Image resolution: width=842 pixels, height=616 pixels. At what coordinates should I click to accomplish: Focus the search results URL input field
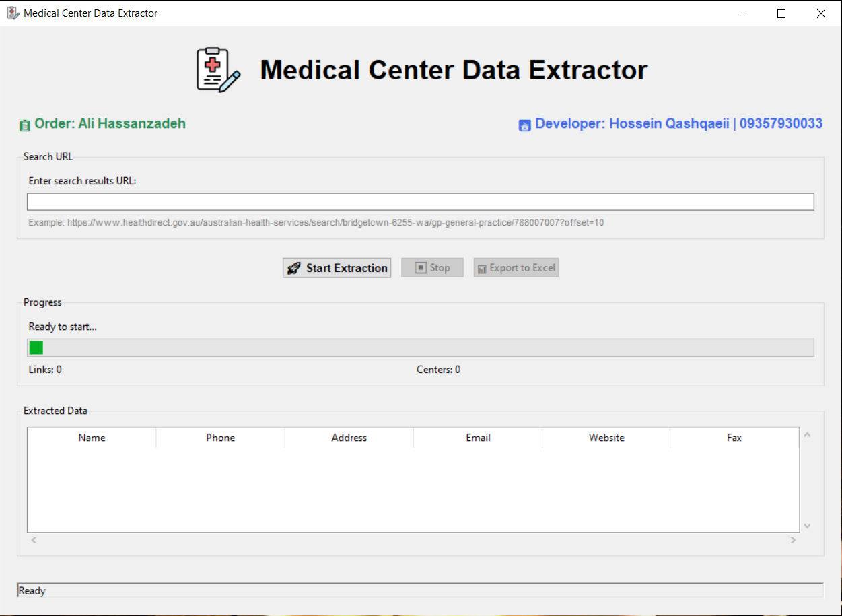point(420,202)
